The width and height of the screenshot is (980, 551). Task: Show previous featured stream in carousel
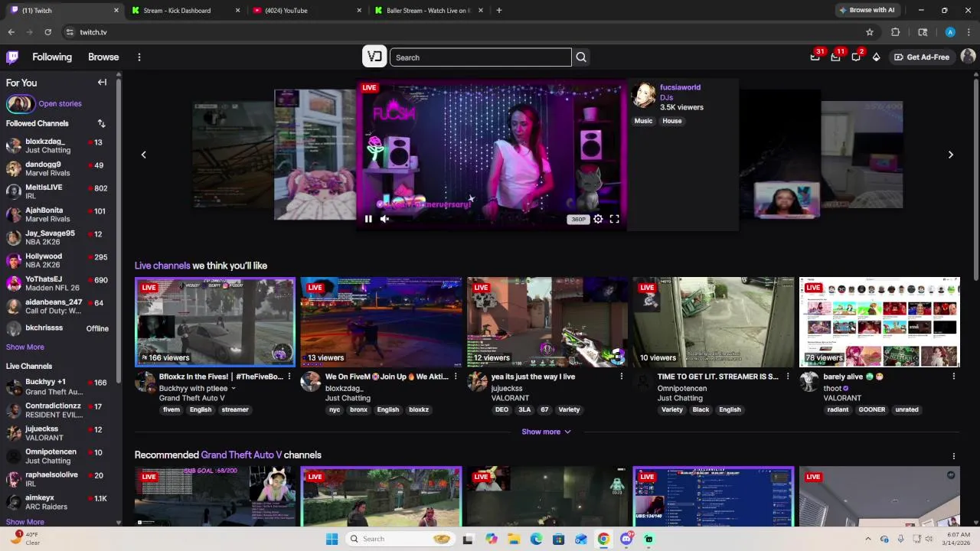click(x=143, y=155)
